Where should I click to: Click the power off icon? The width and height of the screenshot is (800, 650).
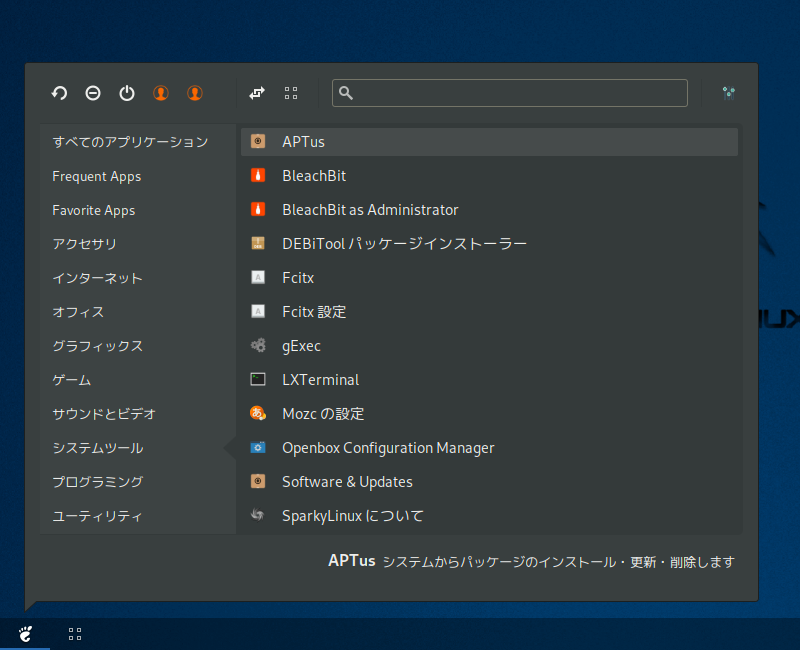click(127, 93)
